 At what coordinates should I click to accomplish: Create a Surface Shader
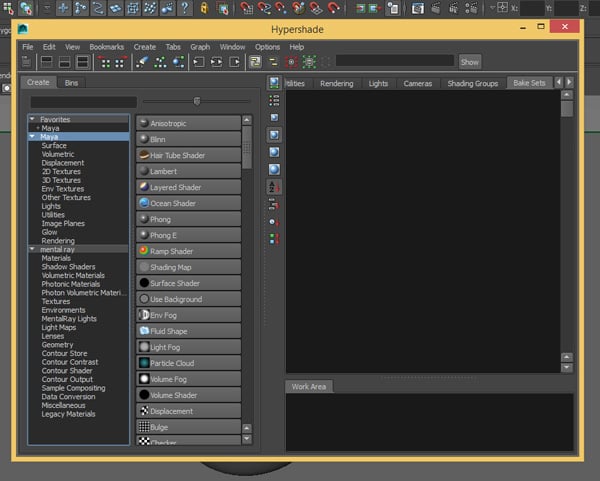[x=188, y=283]
